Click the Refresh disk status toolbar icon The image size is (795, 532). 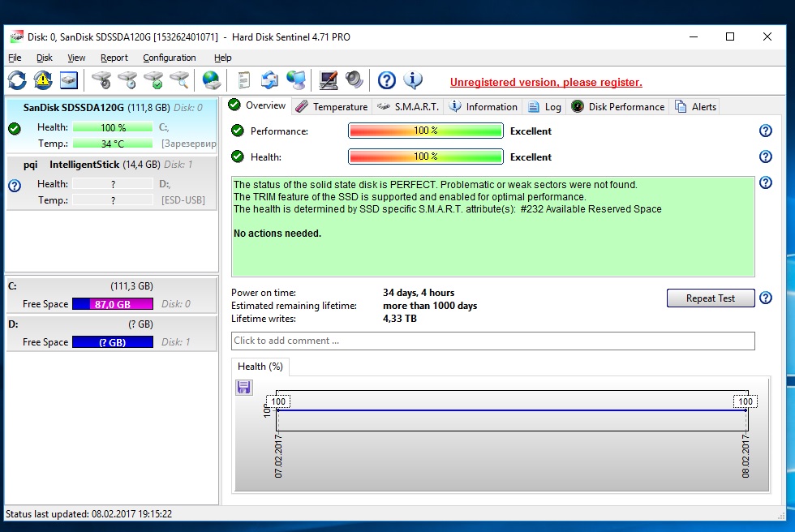pos(17,79)
